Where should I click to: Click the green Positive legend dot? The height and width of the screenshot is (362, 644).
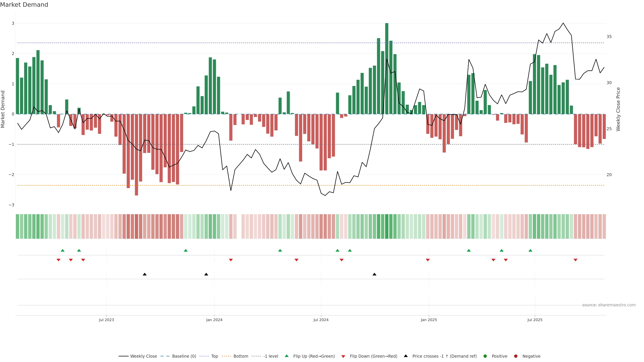485,356
